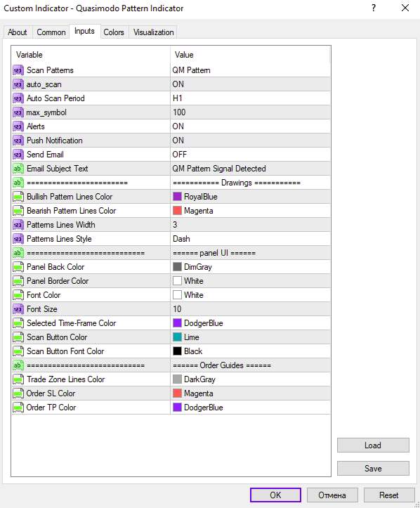Viewport: 420px width, 508px height.
Task: Toggle the Send Email OFF value
Action: click(x=250, y=155)
